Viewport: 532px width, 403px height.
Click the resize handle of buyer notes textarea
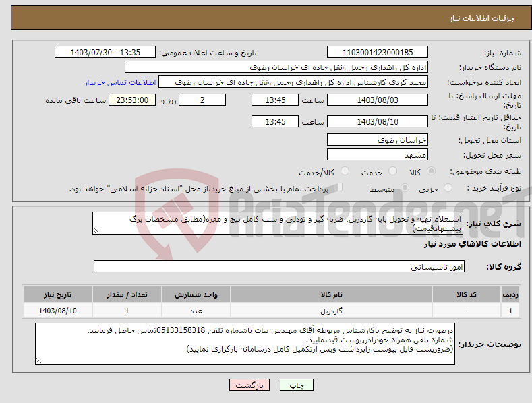39,361
